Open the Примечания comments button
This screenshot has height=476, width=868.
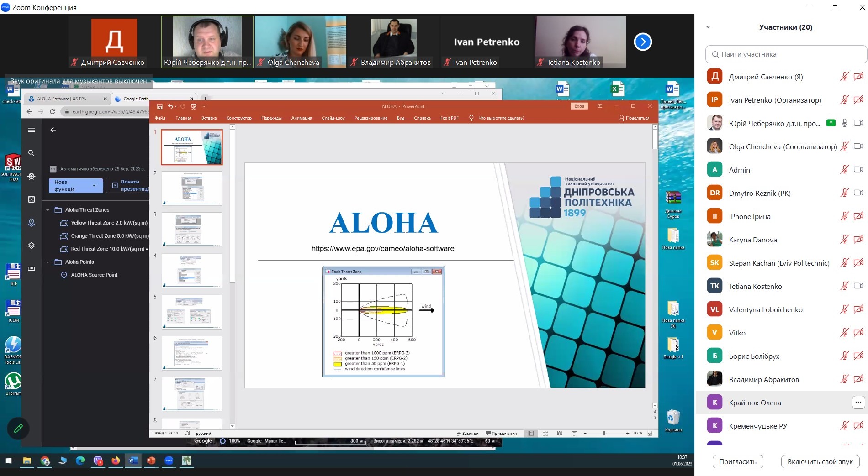point(501,434)
